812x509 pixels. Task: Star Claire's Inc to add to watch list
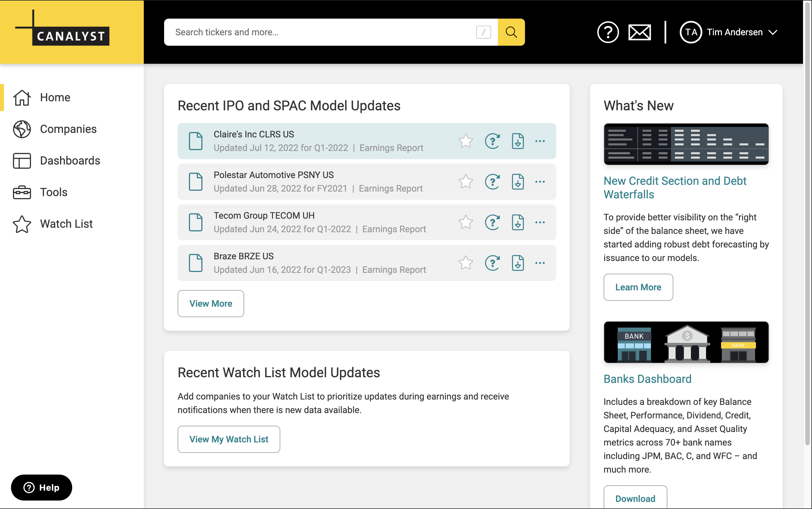(465, 141)
